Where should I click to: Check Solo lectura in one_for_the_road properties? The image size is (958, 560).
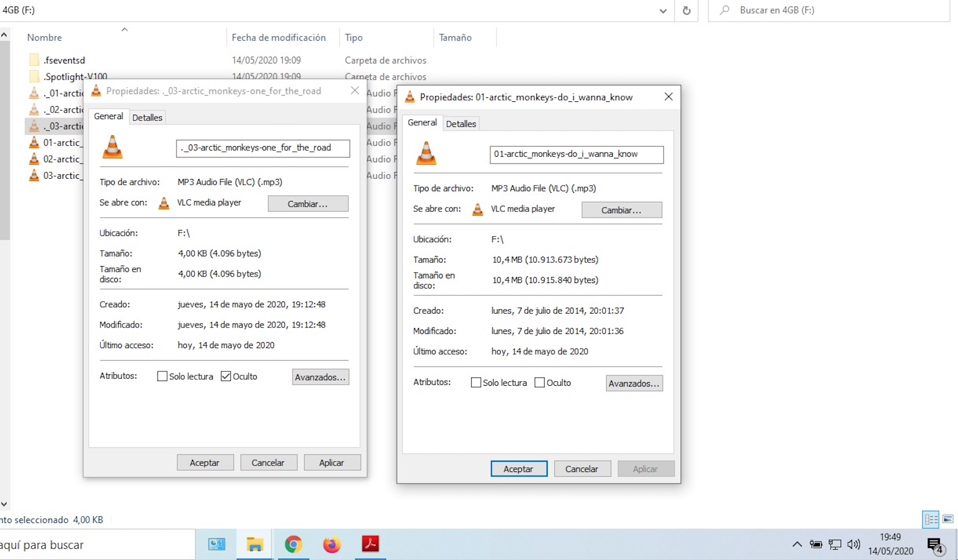click(x=162, y=376)
